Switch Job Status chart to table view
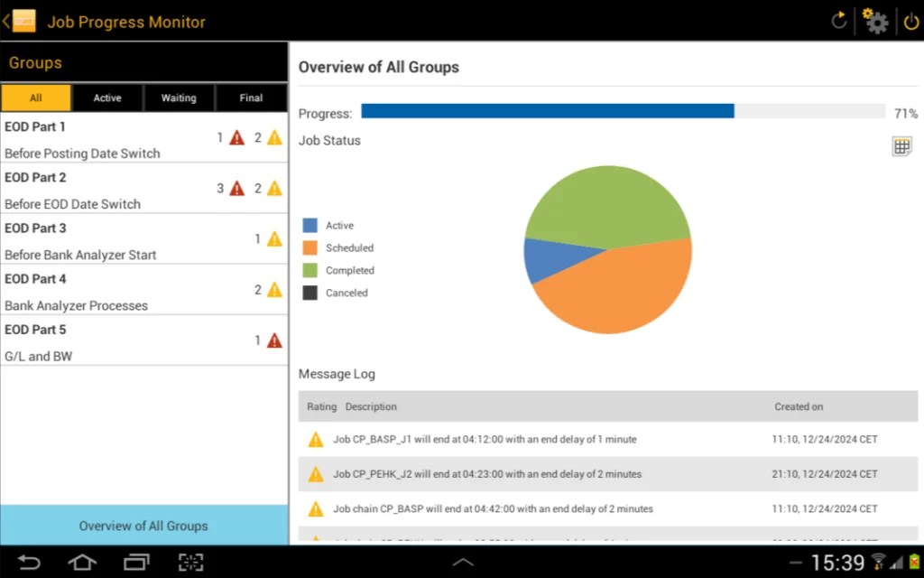Image resolution: width=924 pixels, height=578 pixels. tap(901, 144)
